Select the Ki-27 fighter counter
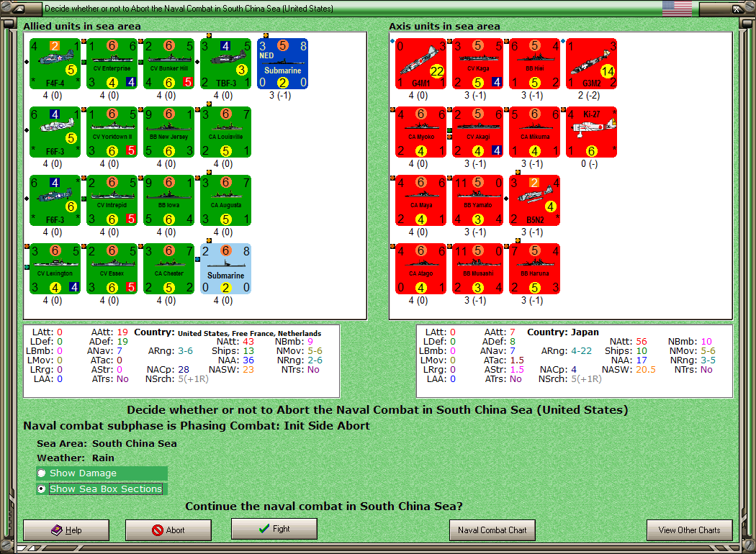 592,132
